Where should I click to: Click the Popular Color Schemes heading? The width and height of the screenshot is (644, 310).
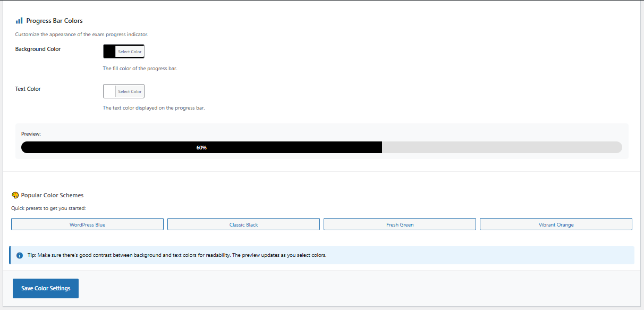tap(52, 195)
